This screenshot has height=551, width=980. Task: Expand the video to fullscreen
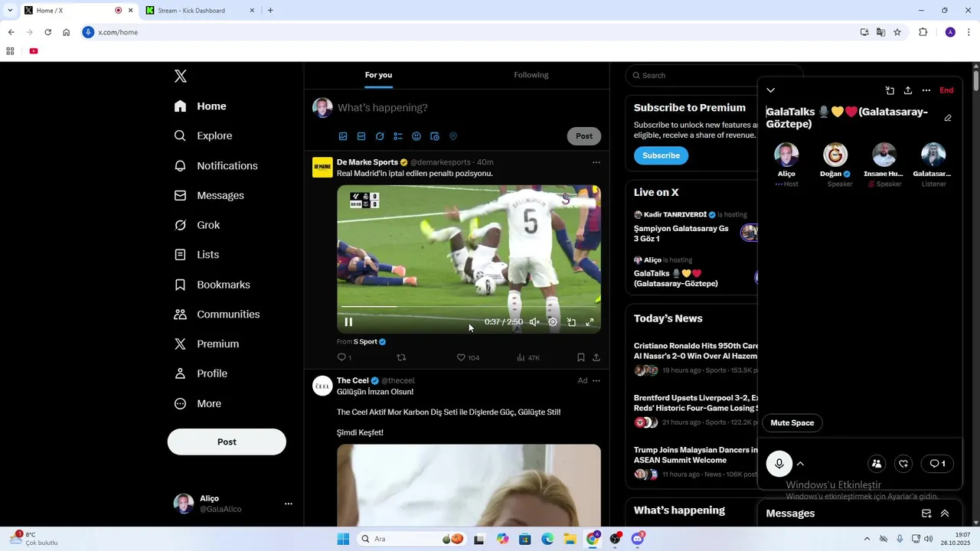coord(590,322)
